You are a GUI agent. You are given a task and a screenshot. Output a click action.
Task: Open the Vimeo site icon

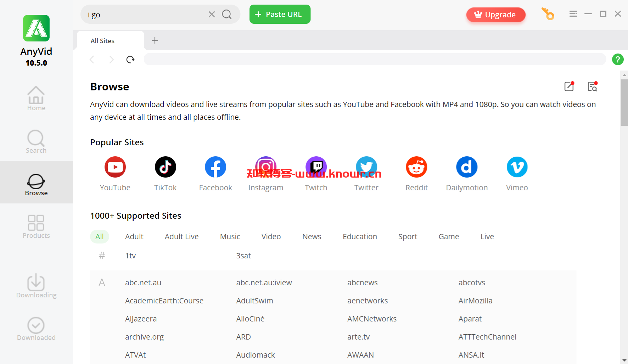(517, 167)
